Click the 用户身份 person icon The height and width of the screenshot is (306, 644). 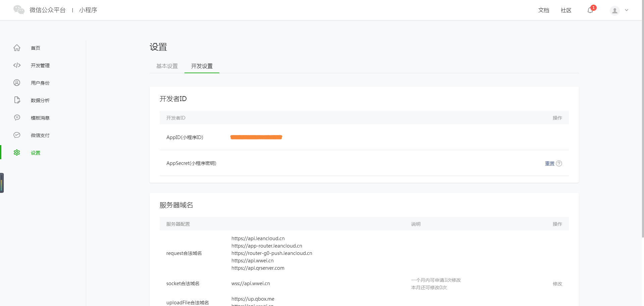click(17, 83)
